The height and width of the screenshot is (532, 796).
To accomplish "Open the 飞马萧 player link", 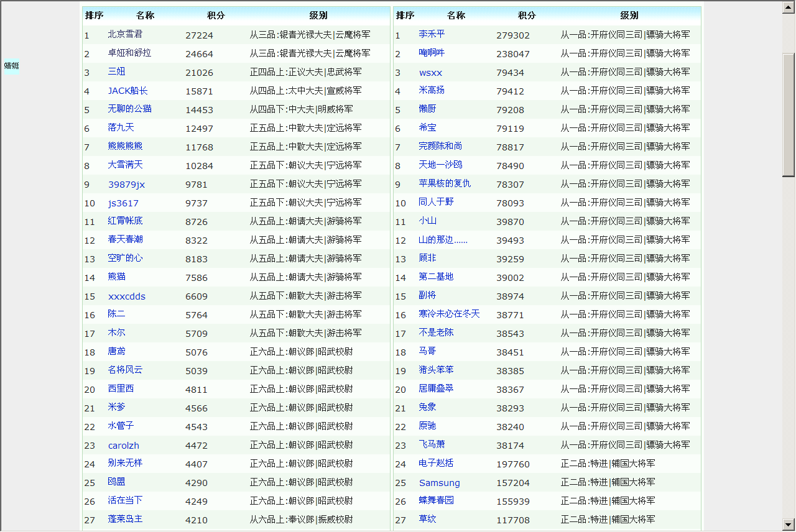I will coord(432,444).
